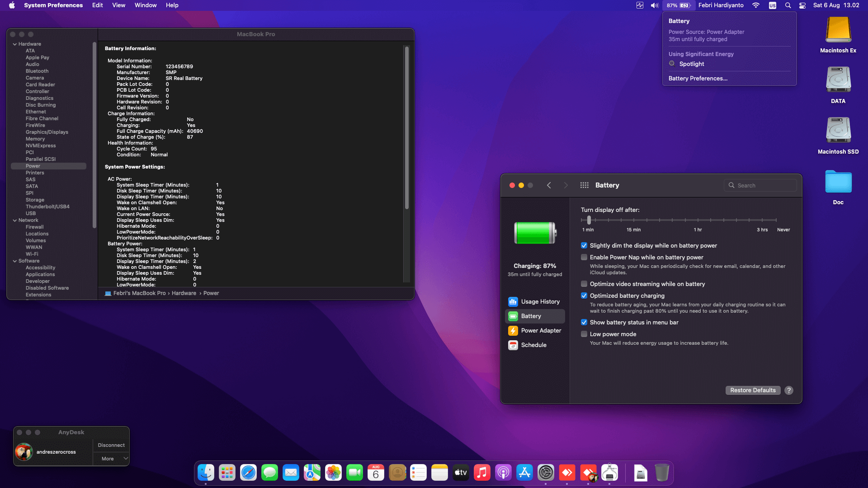The image size is (868, 488).
Task: Launch Safari from the Dock
Action: [x=248, y=473]
